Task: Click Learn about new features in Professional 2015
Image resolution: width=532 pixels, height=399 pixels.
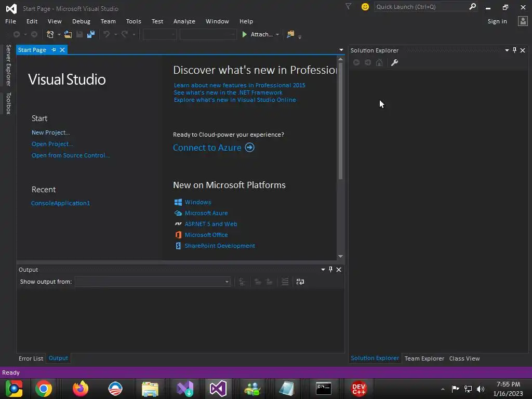Action: (240, 85)
